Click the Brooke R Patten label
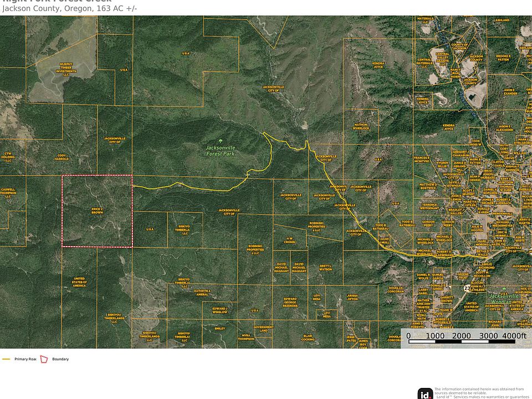Screen dimensions: 532x399 tap(503, 58)
